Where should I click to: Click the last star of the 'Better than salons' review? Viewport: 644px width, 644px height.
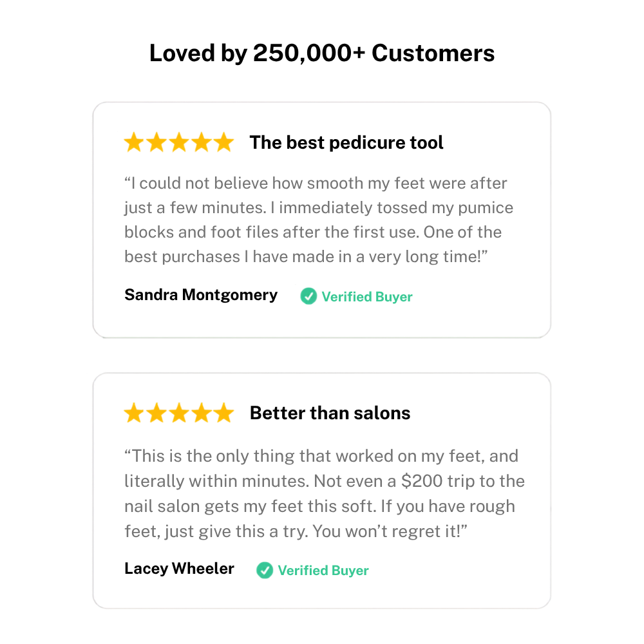tap(224, 413)
